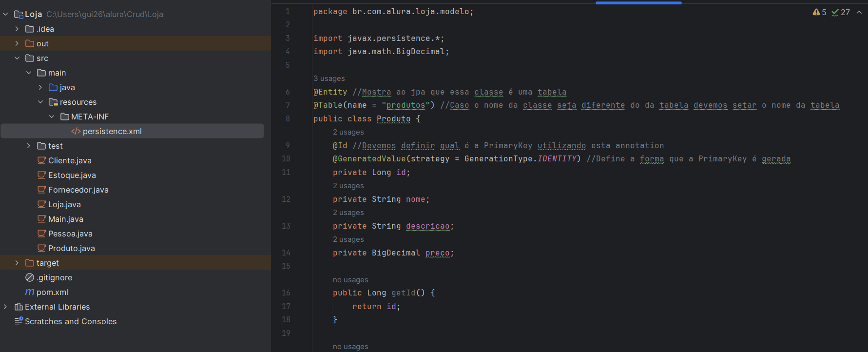
Task: Collapse the main folder
Action: (x=29, y=73)
